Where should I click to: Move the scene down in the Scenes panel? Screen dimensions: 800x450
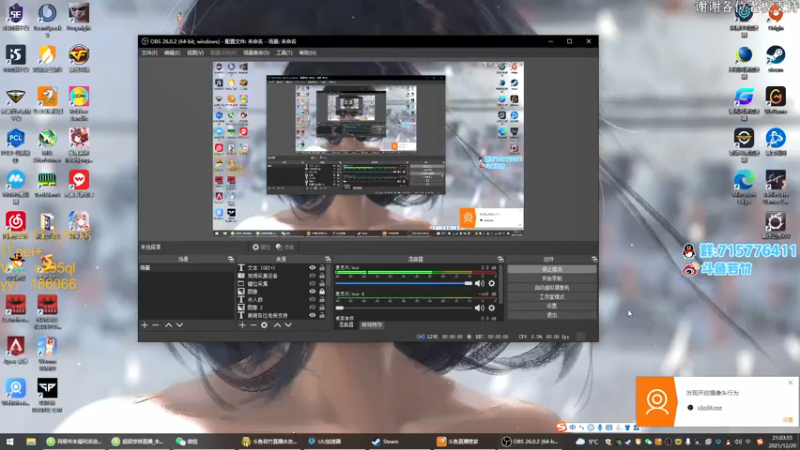[180, 325]
